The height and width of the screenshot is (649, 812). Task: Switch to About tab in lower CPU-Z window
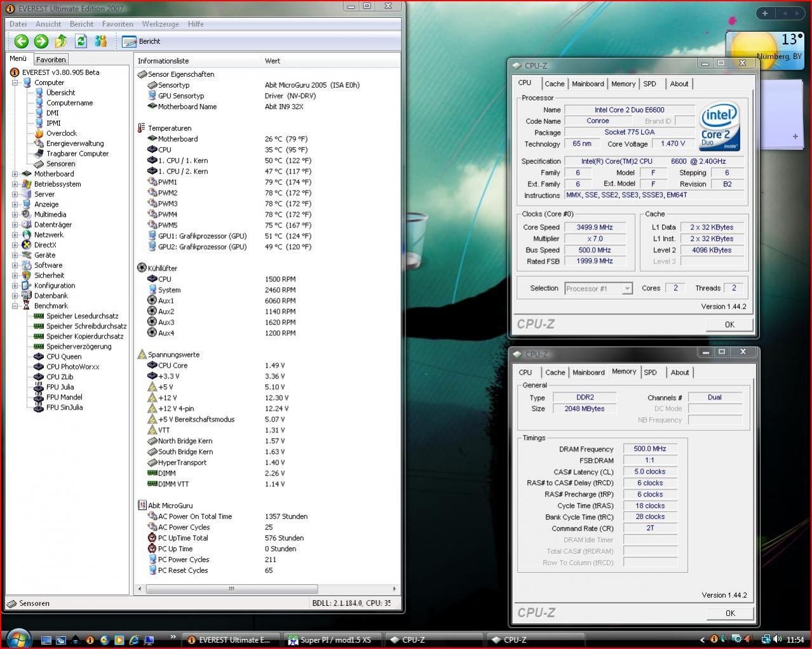[679, 373]
